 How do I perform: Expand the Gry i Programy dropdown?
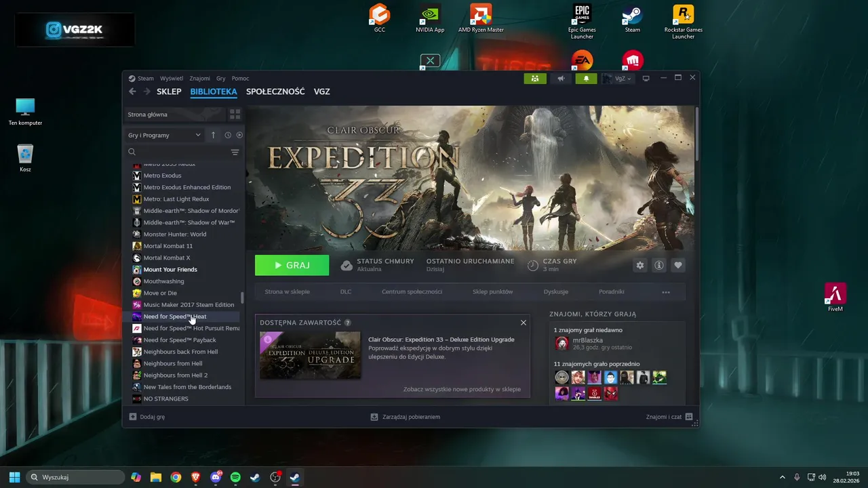[x=165, y=135]
